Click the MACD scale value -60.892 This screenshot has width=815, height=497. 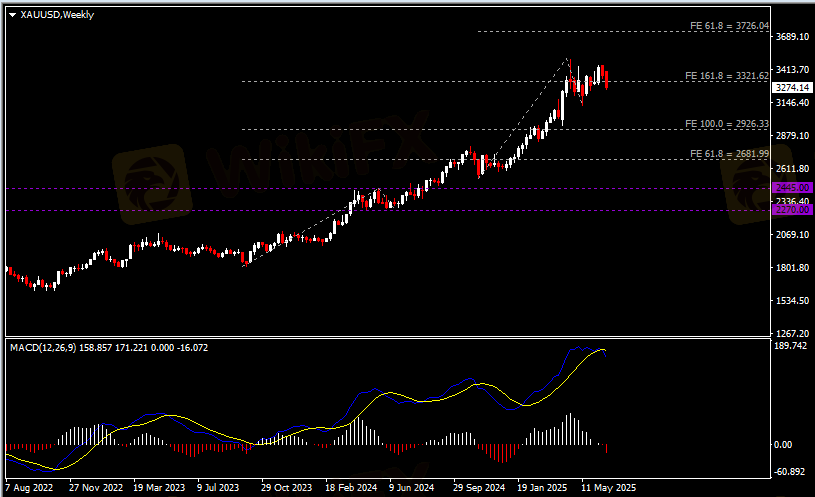(791, 471)
